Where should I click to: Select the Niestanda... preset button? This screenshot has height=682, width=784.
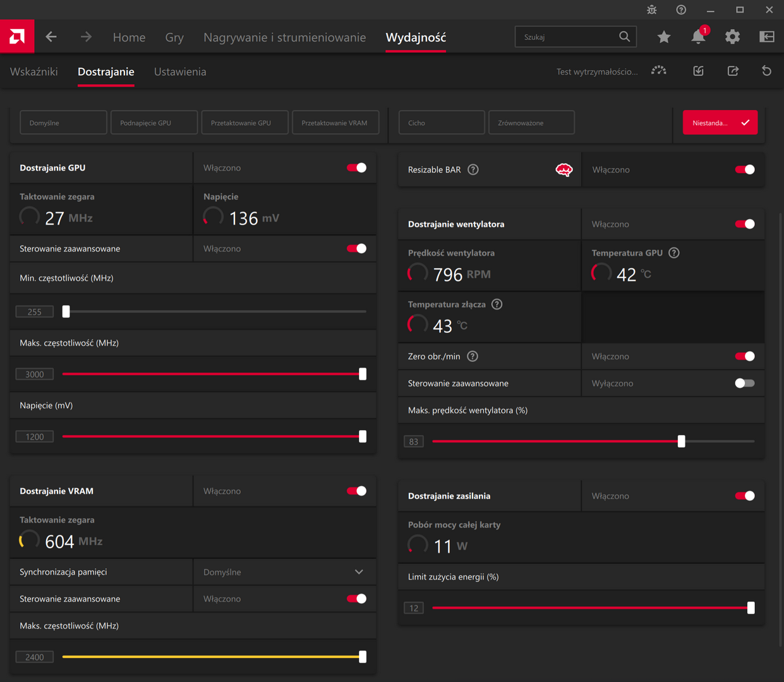(x=720, y=123)
